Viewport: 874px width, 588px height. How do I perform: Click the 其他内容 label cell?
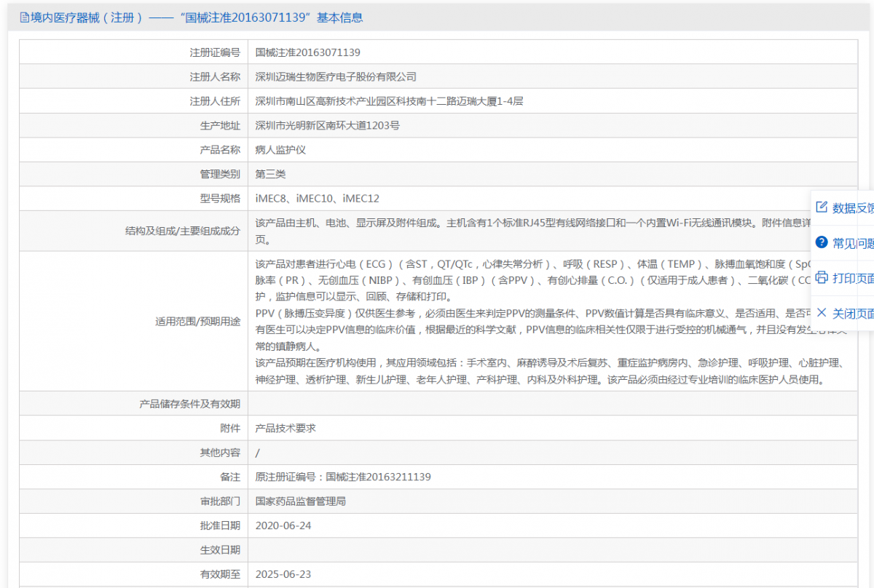click(133, 453)
